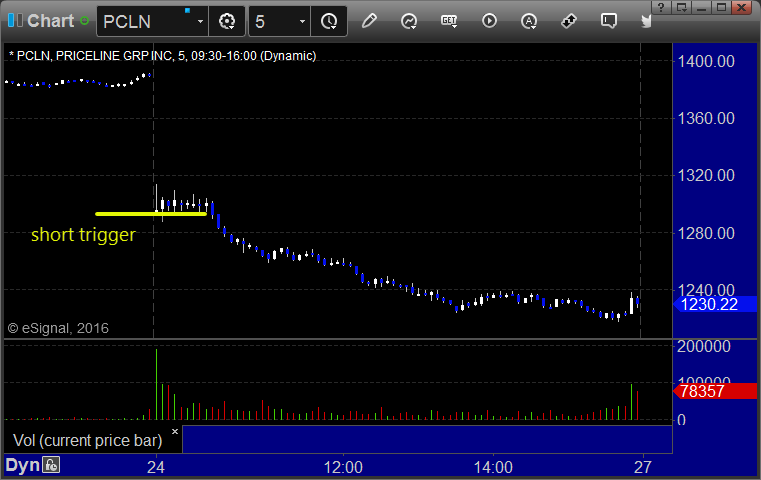Click the date label 27 on time axis

tap(643, 467)
